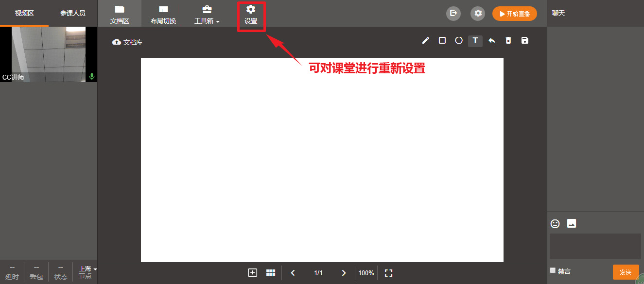Click the insert image icon in chat
The image size is (644, 284).
(x=572, y=224)
